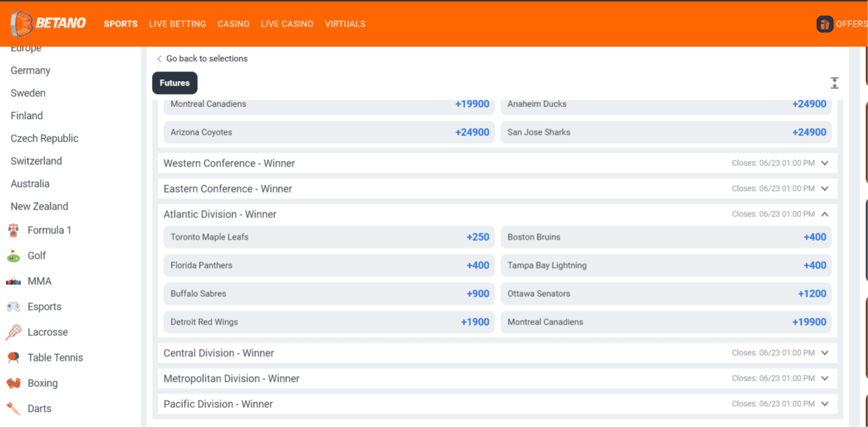Select Detroit Red Wings +1900 odds
The width and height of the screenshot is (868, 427).
pos(327,322)
